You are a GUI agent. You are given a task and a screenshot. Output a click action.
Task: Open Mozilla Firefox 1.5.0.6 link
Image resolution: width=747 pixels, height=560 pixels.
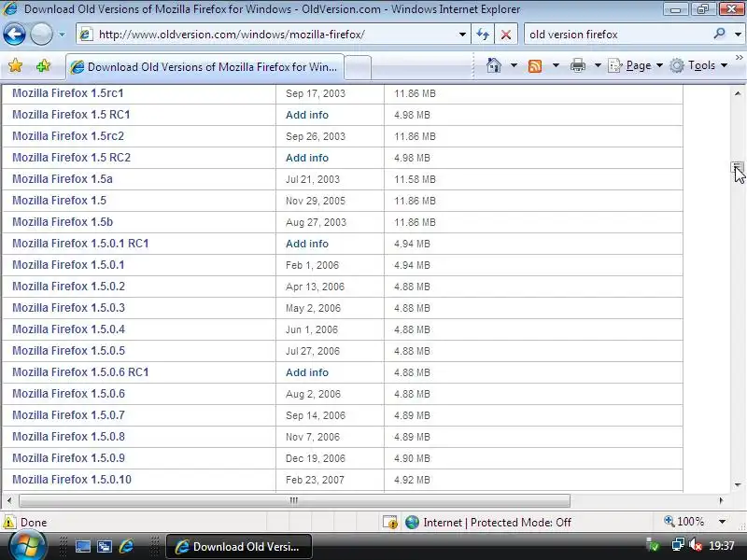pos(68,393)
